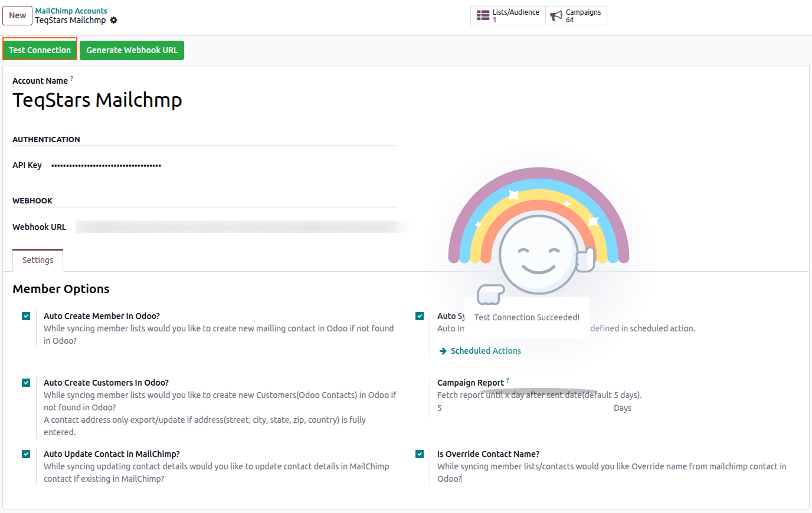Click the New button
Viewport: 812px width, 513px height.
point(18,15)
